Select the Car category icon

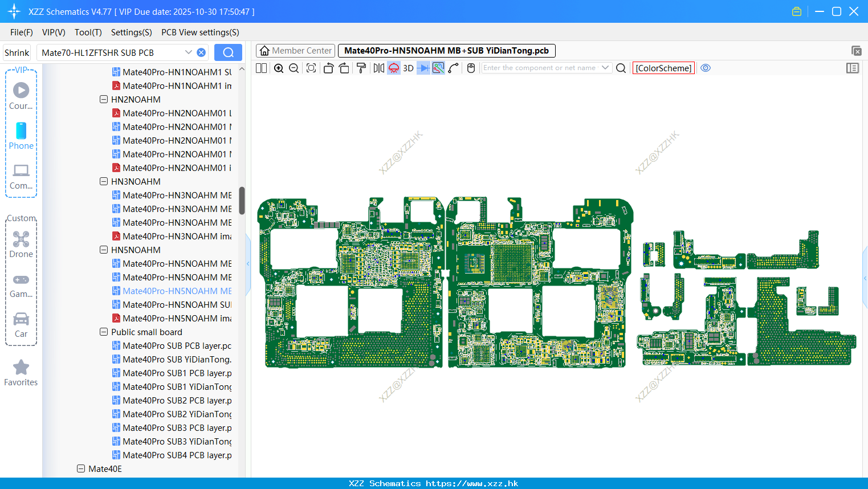pos(21,319)
